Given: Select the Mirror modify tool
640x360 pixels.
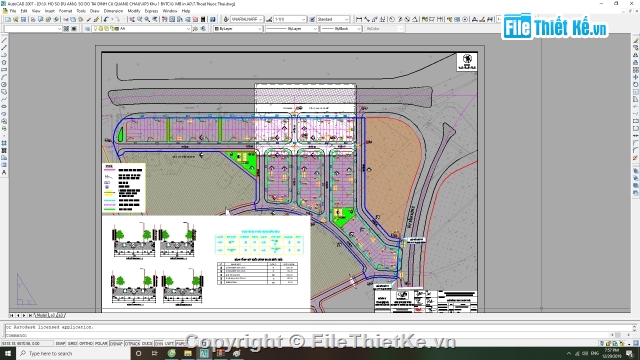Looking at the screenshot, I should [636, 55].
